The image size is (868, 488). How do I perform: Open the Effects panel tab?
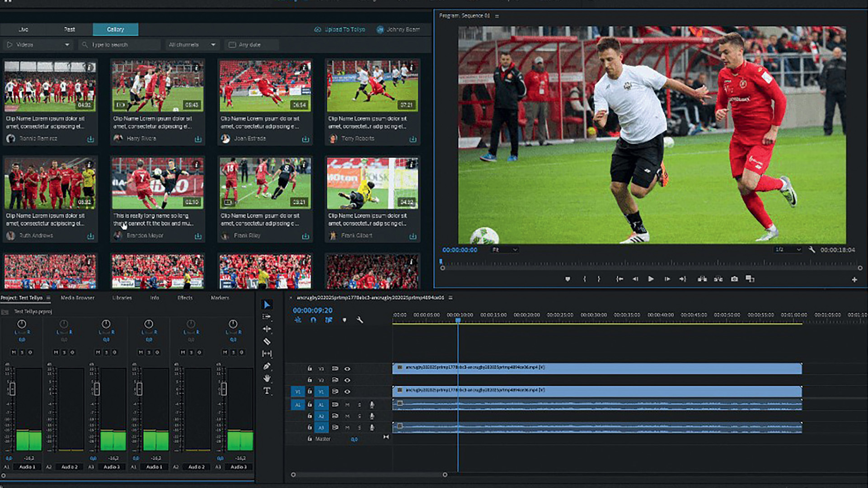click(x=185, y=298)
